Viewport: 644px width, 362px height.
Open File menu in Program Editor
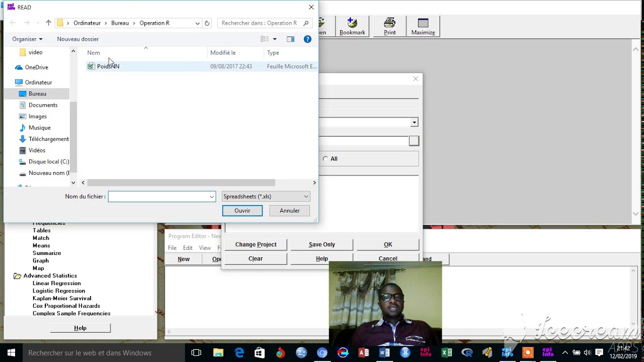click(172, 248)
